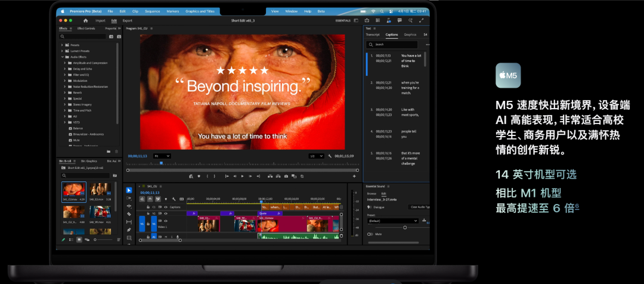Open the Fit zoom level dropdown
This screenshot has height=284, width=644.
click(x=162, y=156)
